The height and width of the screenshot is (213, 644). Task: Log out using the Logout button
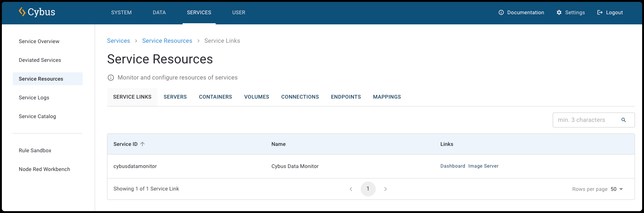(610, 12)
